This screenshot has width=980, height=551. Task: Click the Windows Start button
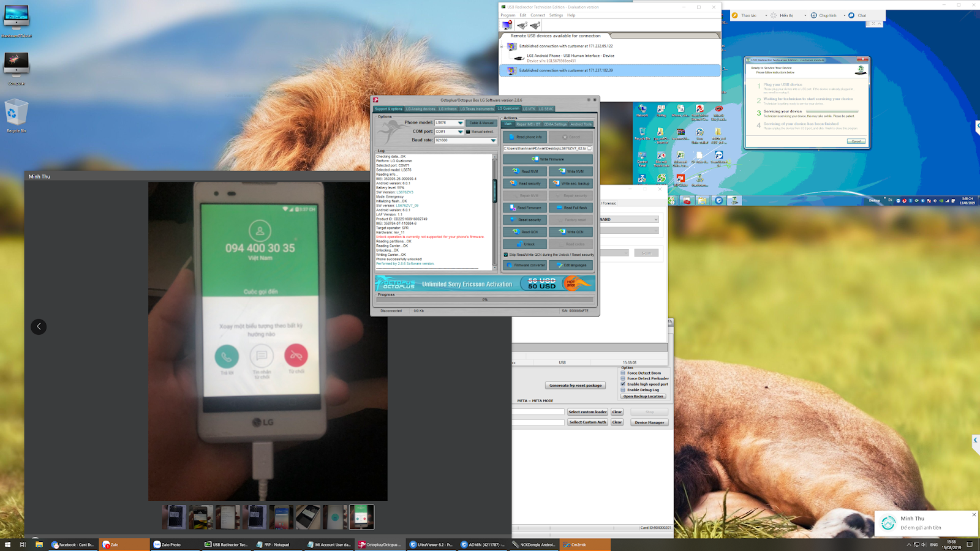8,544
